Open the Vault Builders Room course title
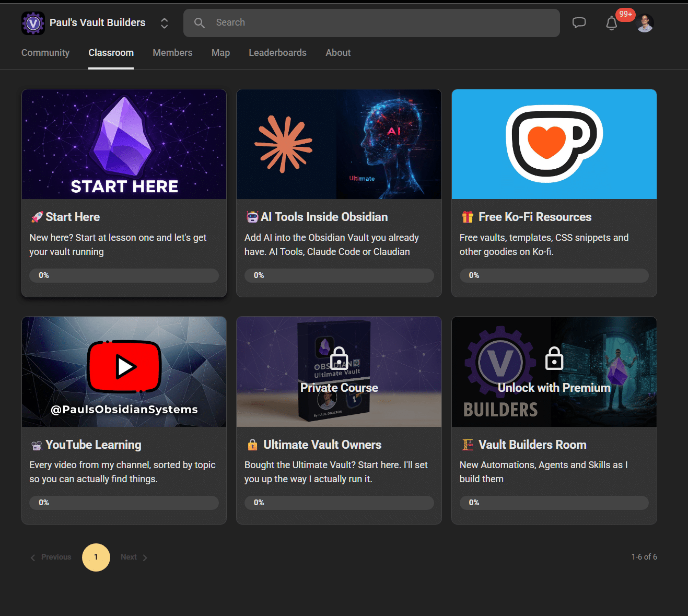This screenshot has height=616, width=688. [532, 445]
